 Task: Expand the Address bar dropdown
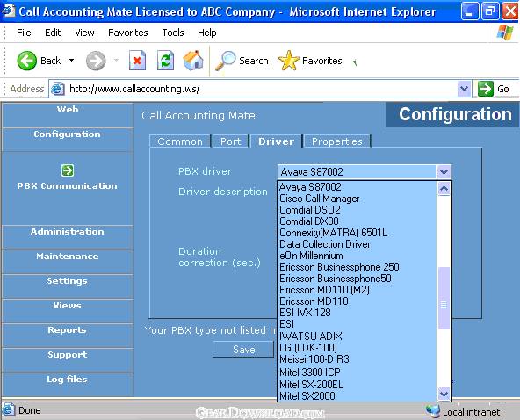pos(464,89)
